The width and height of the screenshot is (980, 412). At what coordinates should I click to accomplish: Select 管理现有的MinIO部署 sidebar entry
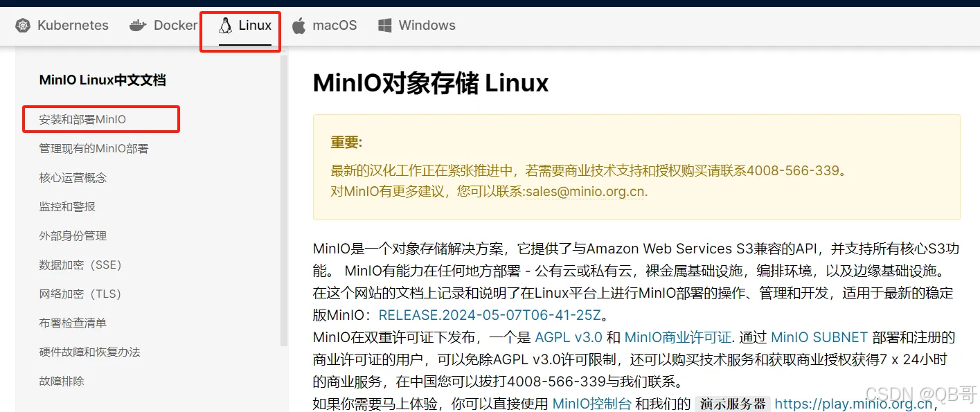click(x=93, y=149)
